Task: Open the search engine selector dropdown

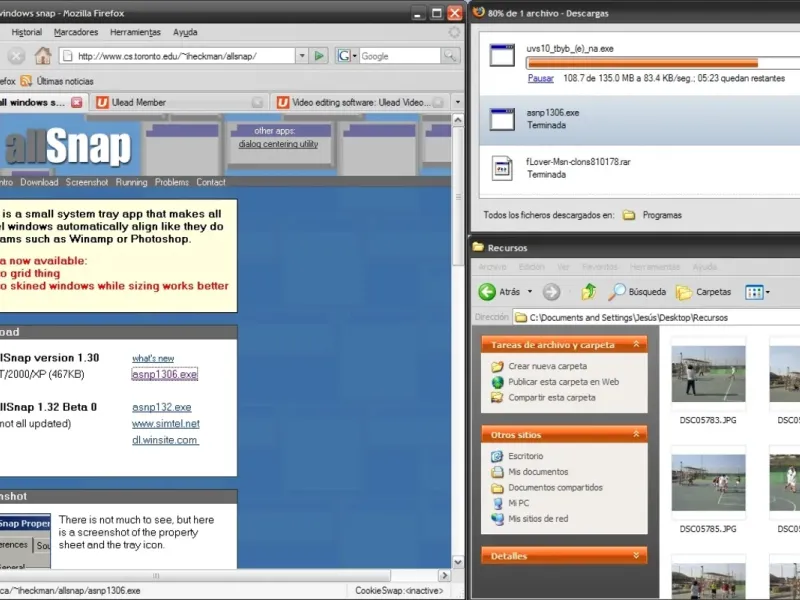Action: coord(355,56)
